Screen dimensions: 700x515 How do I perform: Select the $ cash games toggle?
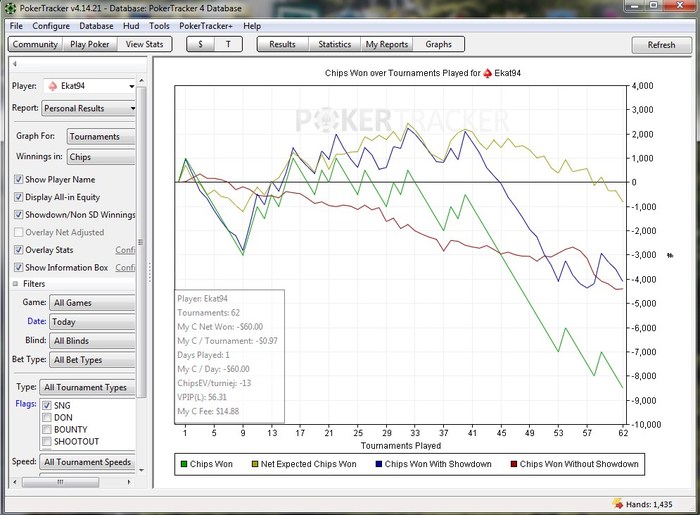pos(200,44)
